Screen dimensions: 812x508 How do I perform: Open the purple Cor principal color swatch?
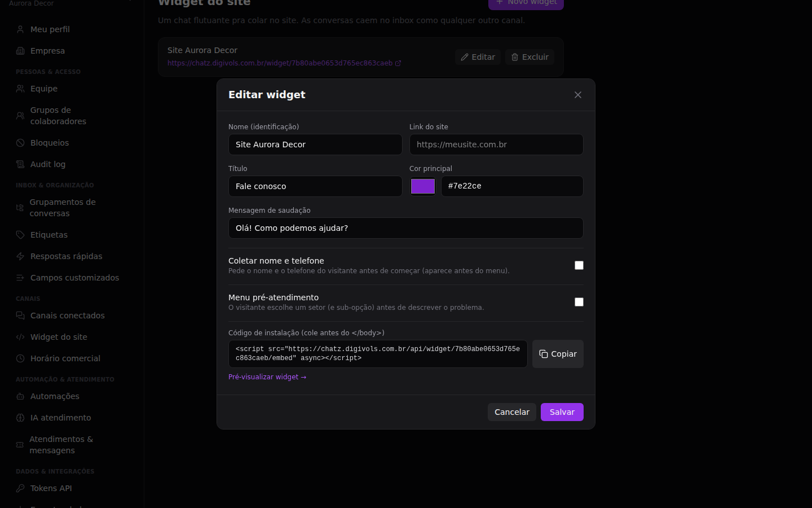point(423,186)
